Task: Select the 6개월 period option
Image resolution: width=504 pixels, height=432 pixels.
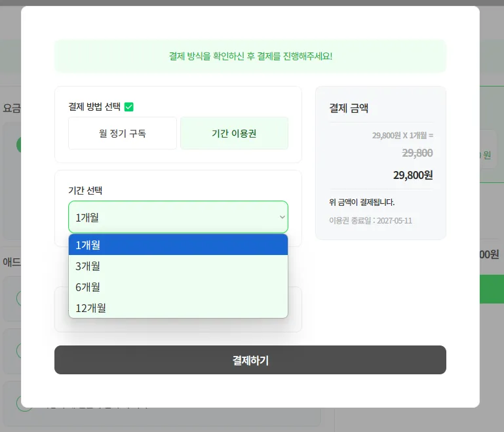Action: coord(178,286)
